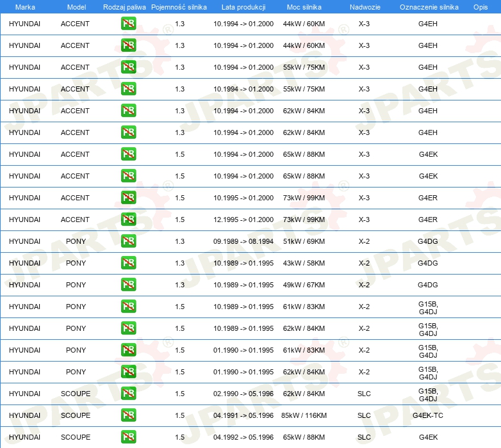Click the 85kW / 116KM power cell

304,415
